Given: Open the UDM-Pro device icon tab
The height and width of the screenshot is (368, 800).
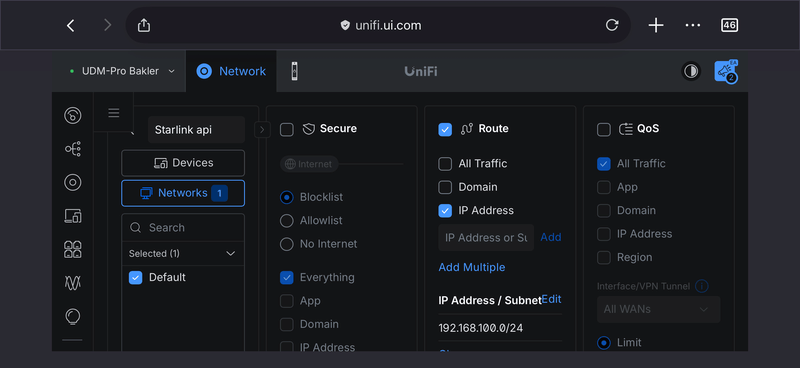Looking at the screenshot, I should click(x=294, y=71).
